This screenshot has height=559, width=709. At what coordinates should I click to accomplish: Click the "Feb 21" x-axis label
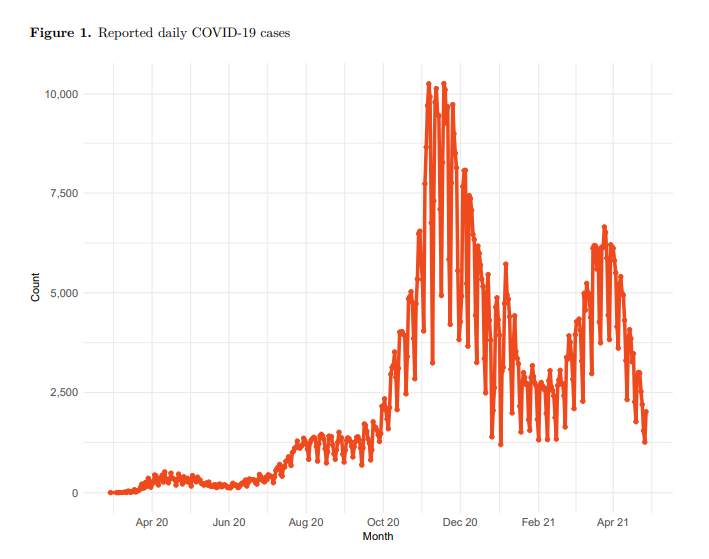point(538,522)
